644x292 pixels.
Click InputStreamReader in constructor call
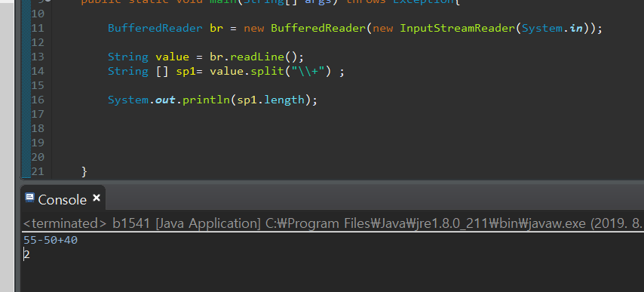pos(458,29)
